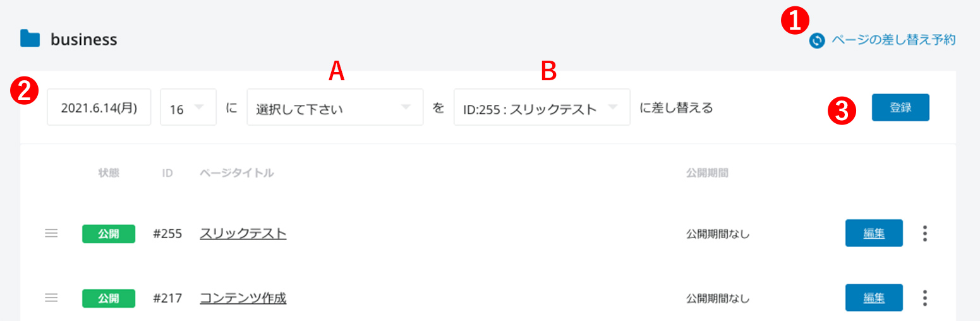Open the スリックテスト page title link
Image resolution: width=980 pixels, height=321 pixels.
coord(243,234)
